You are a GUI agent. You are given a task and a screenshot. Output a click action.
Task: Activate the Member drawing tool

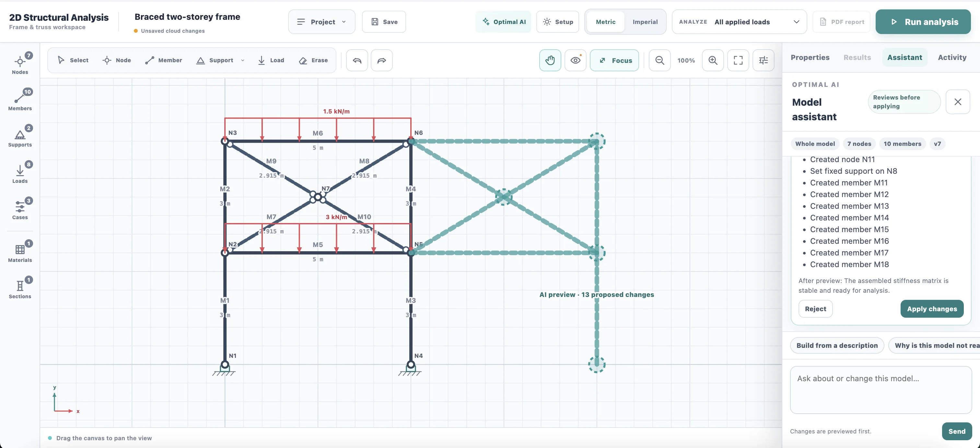pos(164,60)
